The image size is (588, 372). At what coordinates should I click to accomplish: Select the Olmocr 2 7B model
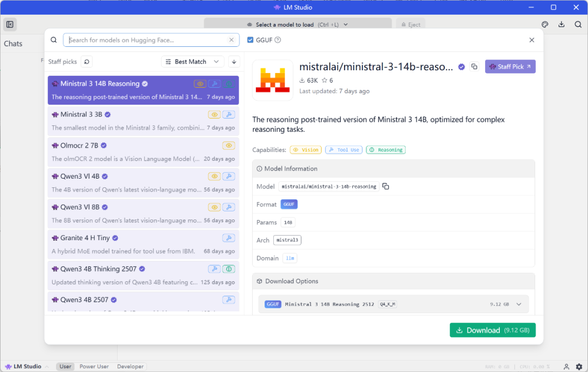(x=143, y=152)
